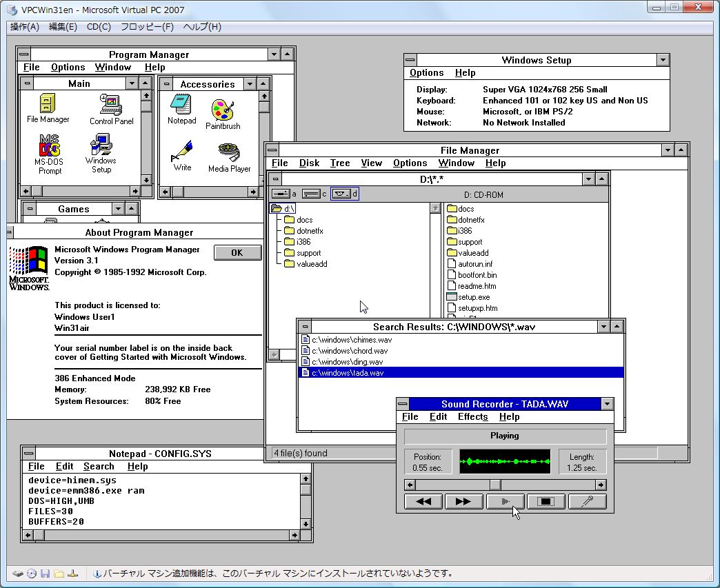This screenshot has width=720, height=588.
Task: Open Sound Recorder control menu box
Action: (403, 403)
